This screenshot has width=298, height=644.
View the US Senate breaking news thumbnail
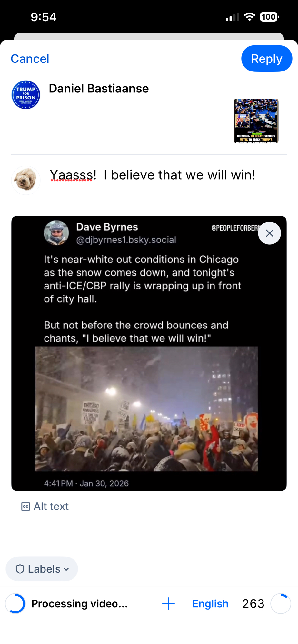click(x=256, y=121)
